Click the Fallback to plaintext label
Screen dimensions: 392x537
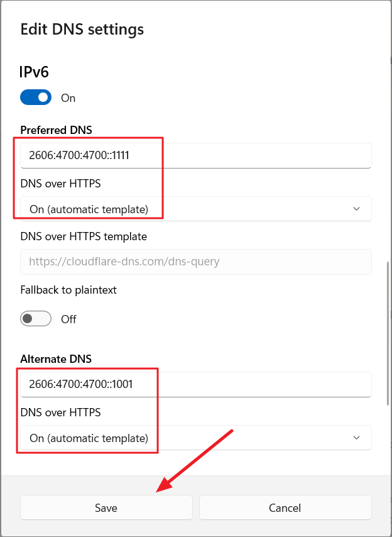click(68, 290)
